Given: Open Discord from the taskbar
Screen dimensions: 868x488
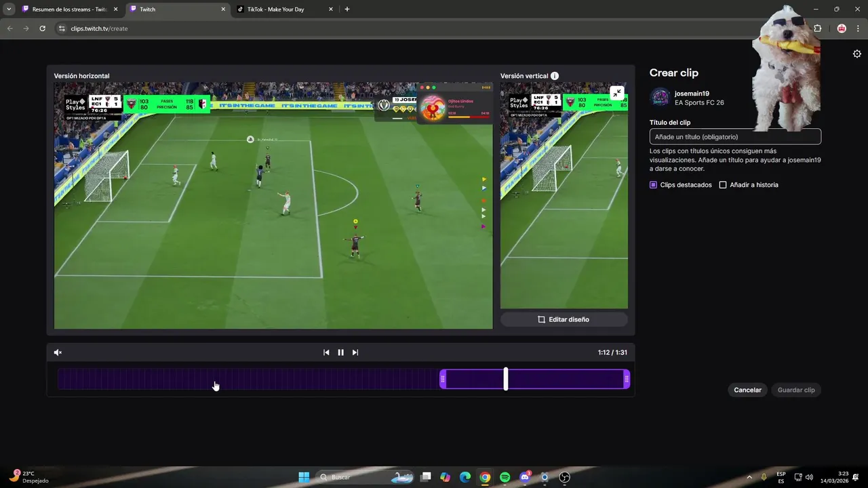Looking at the screenshot, I should (x=524, y=477).
